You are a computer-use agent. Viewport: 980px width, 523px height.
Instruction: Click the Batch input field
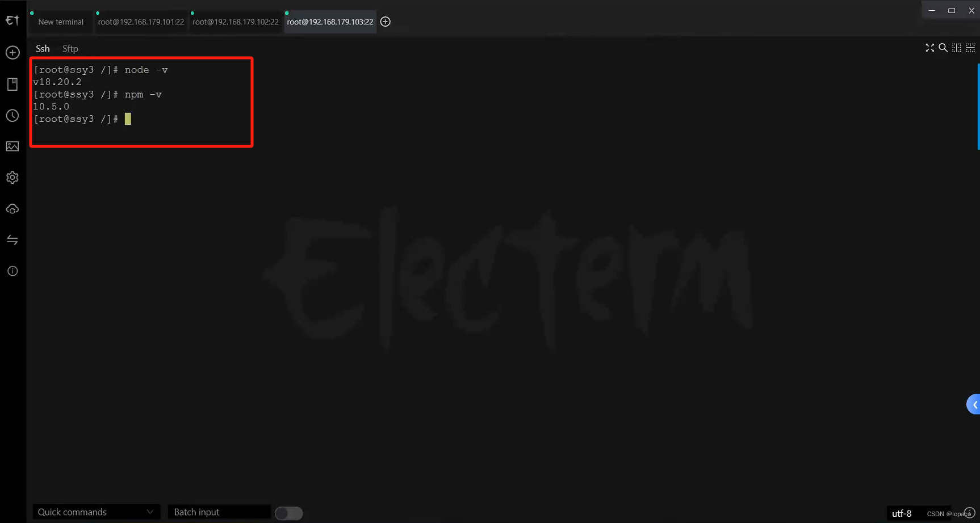tap(219, 512)
